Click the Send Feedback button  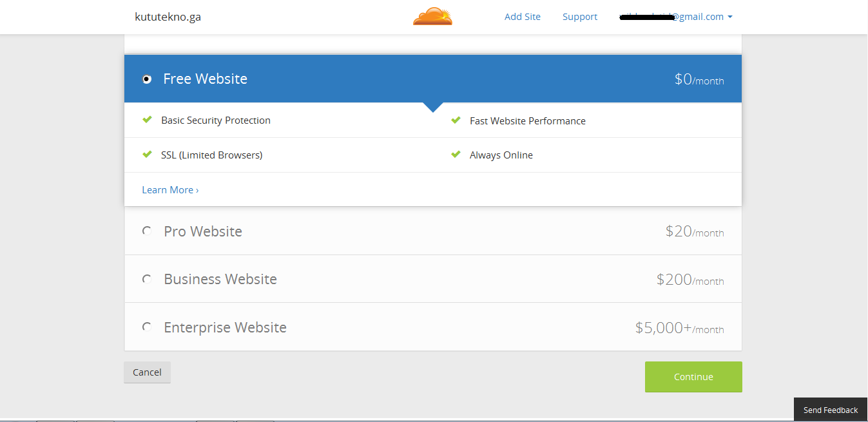(830, 409)
